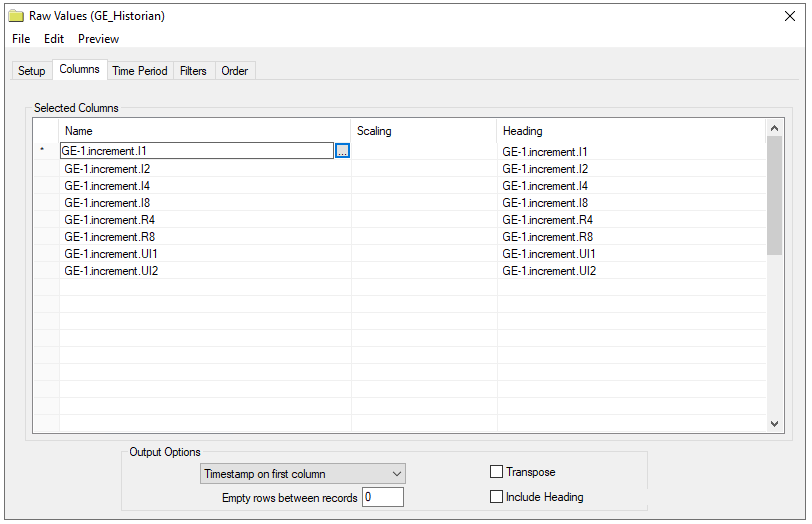Image resolution: width=812 pixels, height=524 pixels.
Task: Click the GE-1.increment.UI2 heading cell
Action: [x=631, y=271]
